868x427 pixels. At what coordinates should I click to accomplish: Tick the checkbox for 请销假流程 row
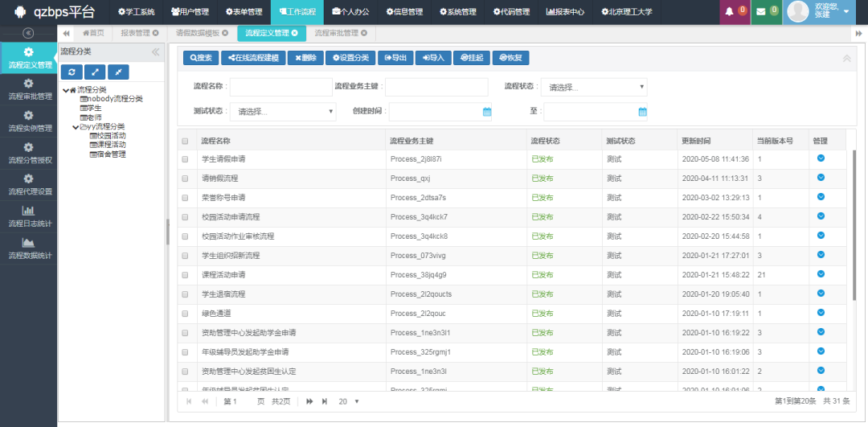coord(185,179)
